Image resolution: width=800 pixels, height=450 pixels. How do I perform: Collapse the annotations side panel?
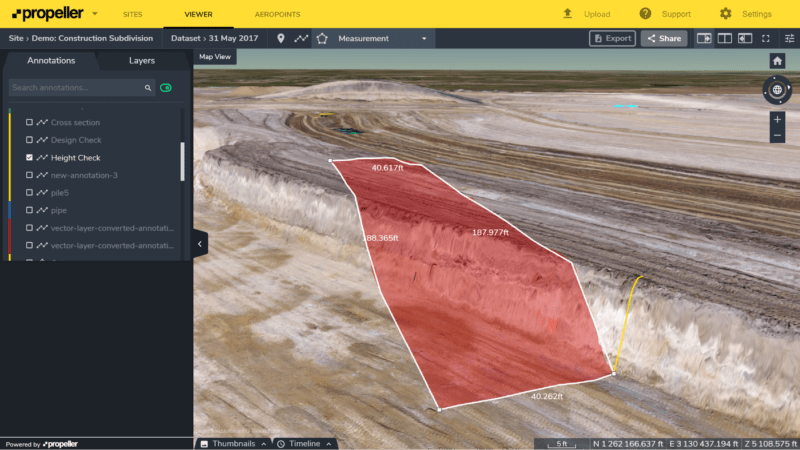(x=200, y=243)
